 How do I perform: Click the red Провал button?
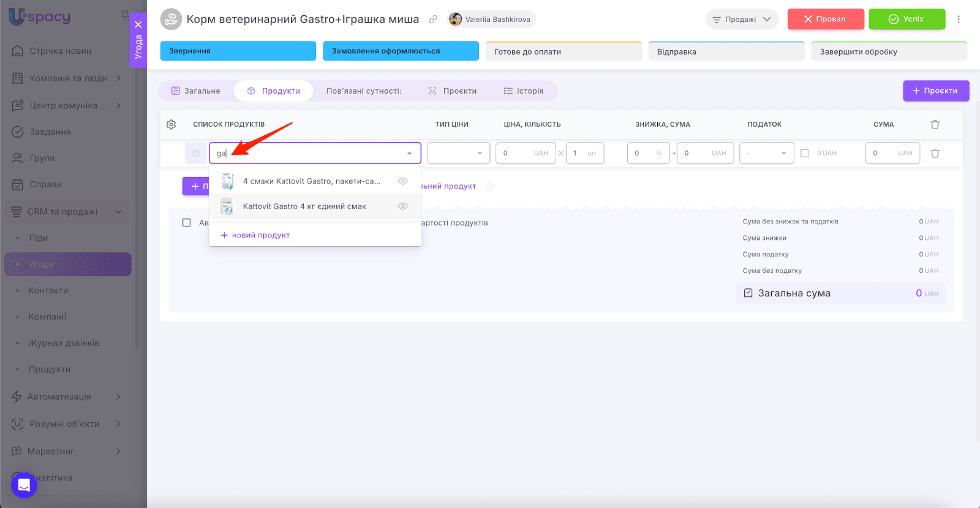825,19
